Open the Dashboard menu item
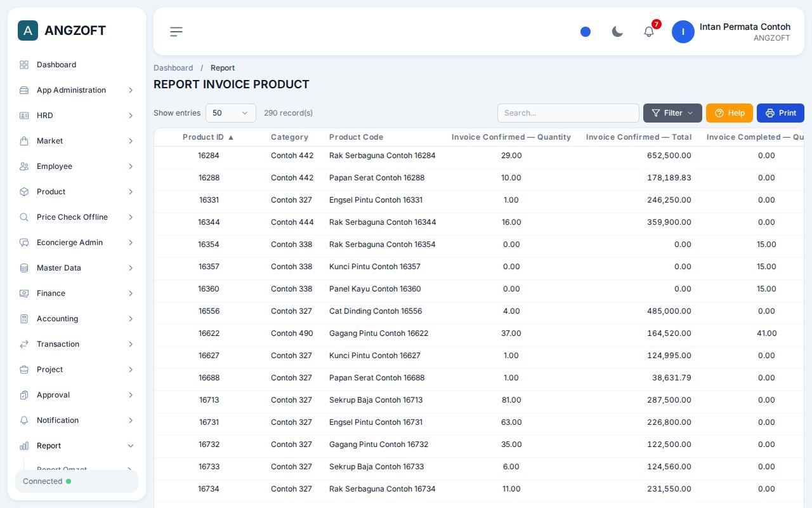The height and width of the screenshot is (508, 812). (x=77, y=65)
